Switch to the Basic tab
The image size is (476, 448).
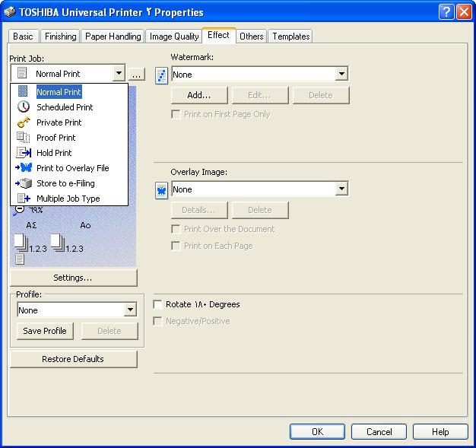click(x=23, y=37)
